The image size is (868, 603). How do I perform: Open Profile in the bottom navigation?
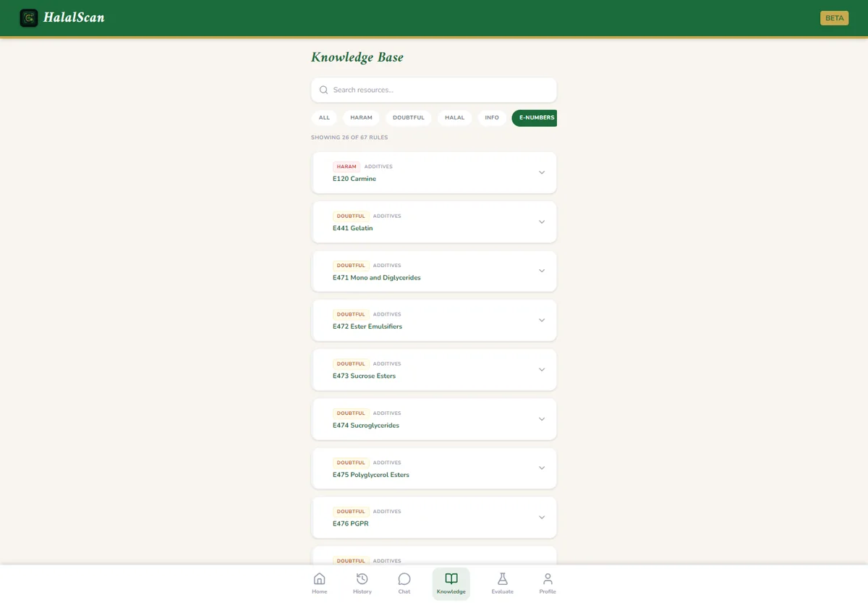tap(548, 583)
